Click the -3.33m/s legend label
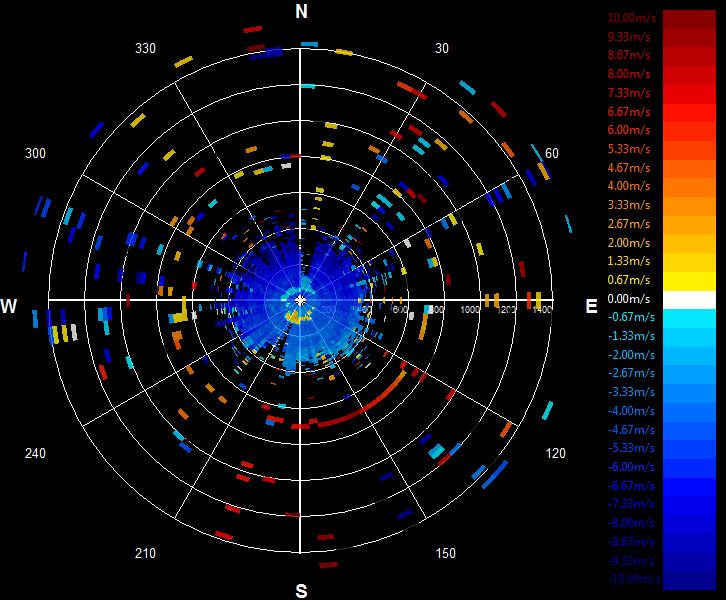 (x=631, y=392)
